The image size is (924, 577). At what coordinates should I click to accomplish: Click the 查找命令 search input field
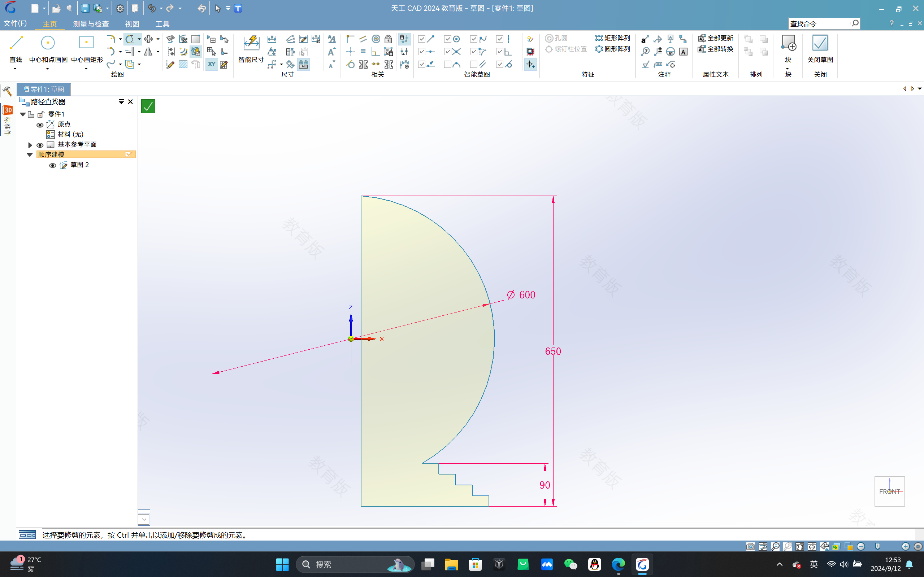[819, 24]
